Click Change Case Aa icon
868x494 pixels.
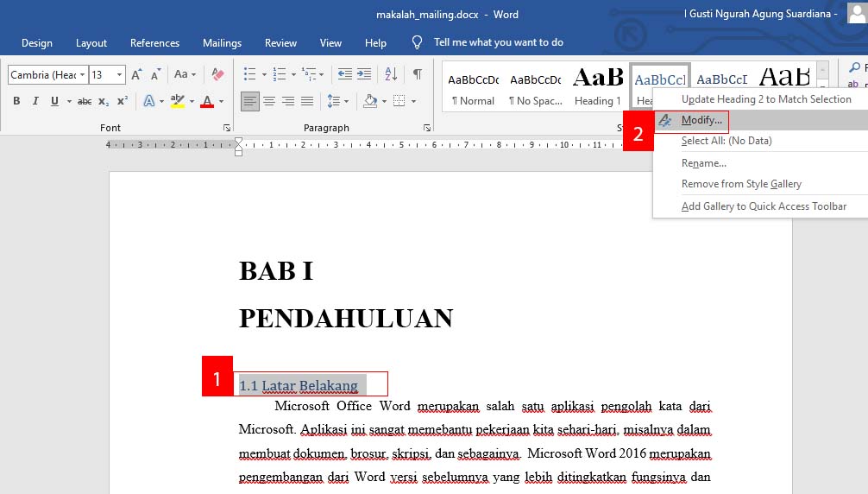point(181,73)
